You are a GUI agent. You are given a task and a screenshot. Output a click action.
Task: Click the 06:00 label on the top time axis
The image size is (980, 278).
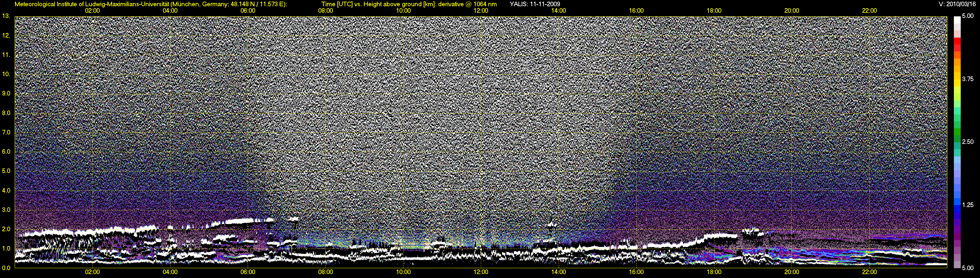[x=248, y=11]
